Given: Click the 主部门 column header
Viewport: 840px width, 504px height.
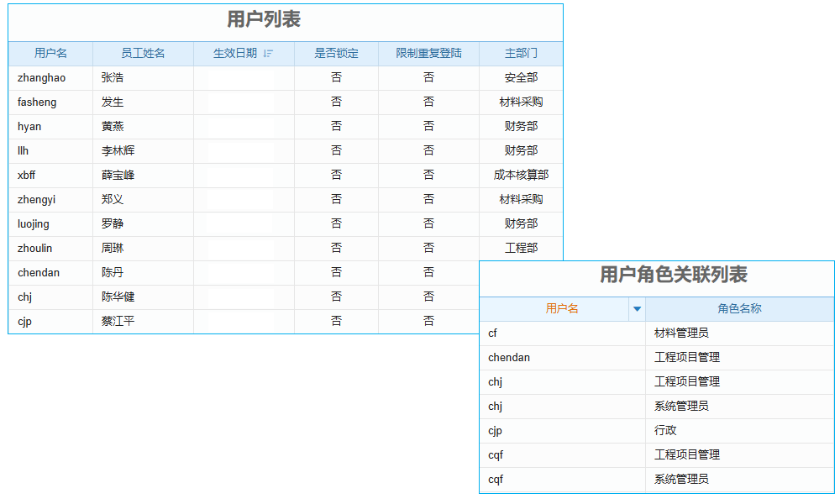Looking at the screenshot, I should pyautogui.click(x=519, y=53).
